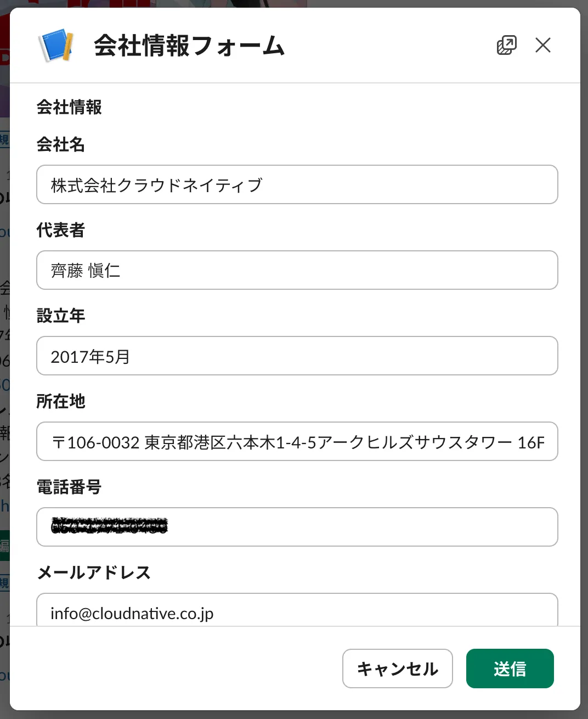The height and width of the screenshot is (719, 588).
Task: Click the dimmed backdrop outside the dialog
Action: [4, 329]
